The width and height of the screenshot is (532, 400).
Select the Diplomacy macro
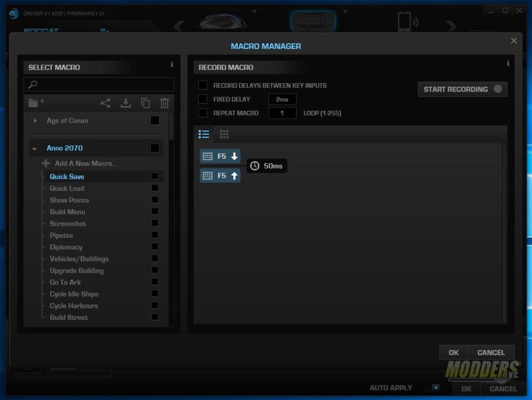66,247
